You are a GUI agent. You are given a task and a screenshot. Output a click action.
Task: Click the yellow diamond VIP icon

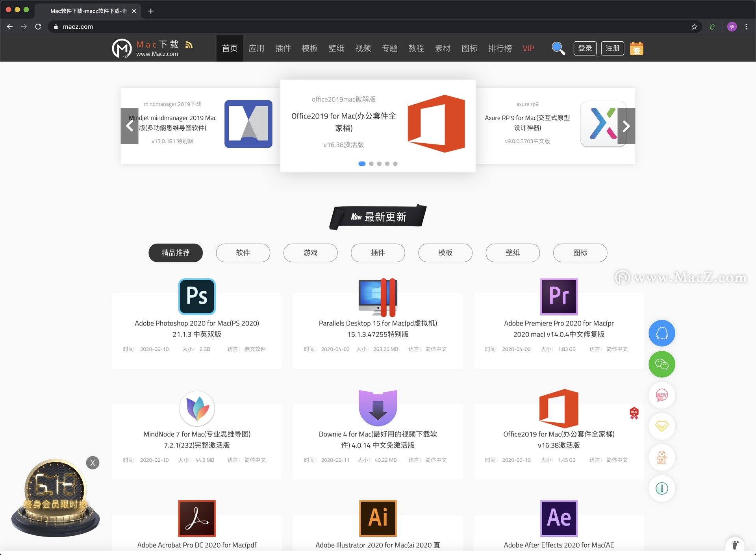coord(662,426)
